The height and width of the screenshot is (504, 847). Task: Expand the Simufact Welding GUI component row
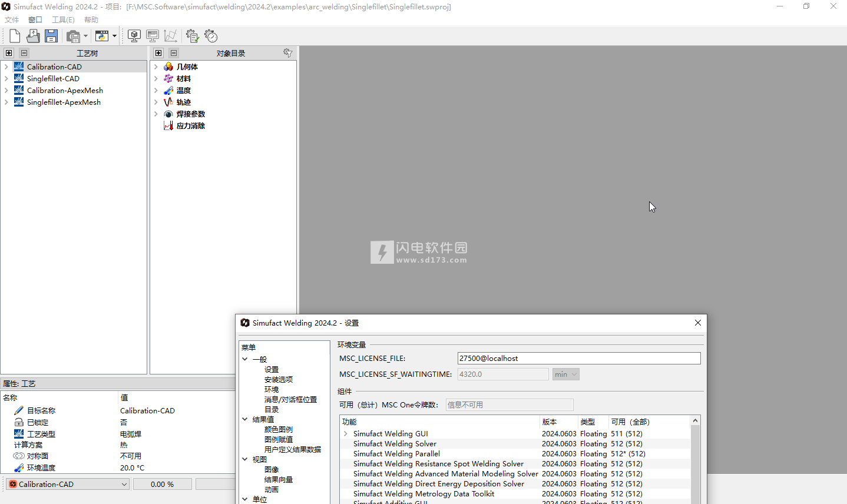(346, 434)
